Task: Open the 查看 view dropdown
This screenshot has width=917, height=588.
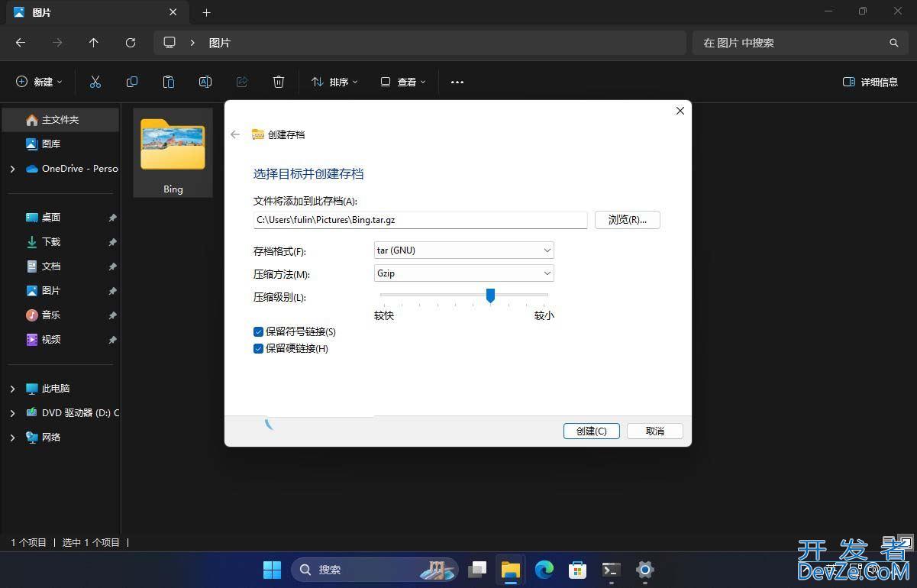Action: click(x=403, y=82)
